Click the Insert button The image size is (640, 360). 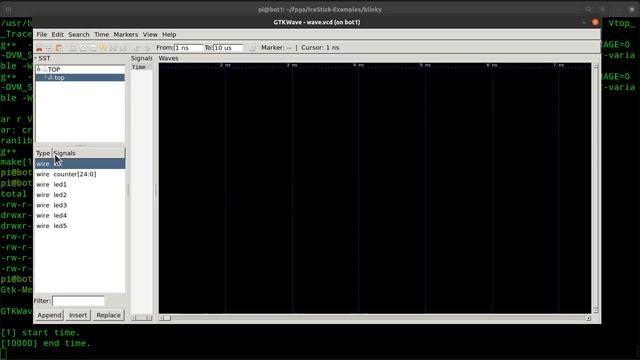(78, 315)
